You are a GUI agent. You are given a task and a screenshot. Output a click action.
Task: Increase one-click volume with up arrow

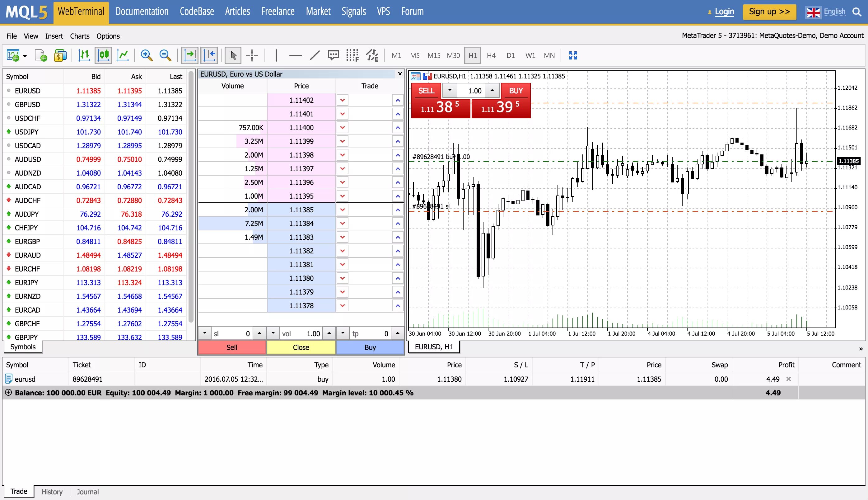click(492, 90)
